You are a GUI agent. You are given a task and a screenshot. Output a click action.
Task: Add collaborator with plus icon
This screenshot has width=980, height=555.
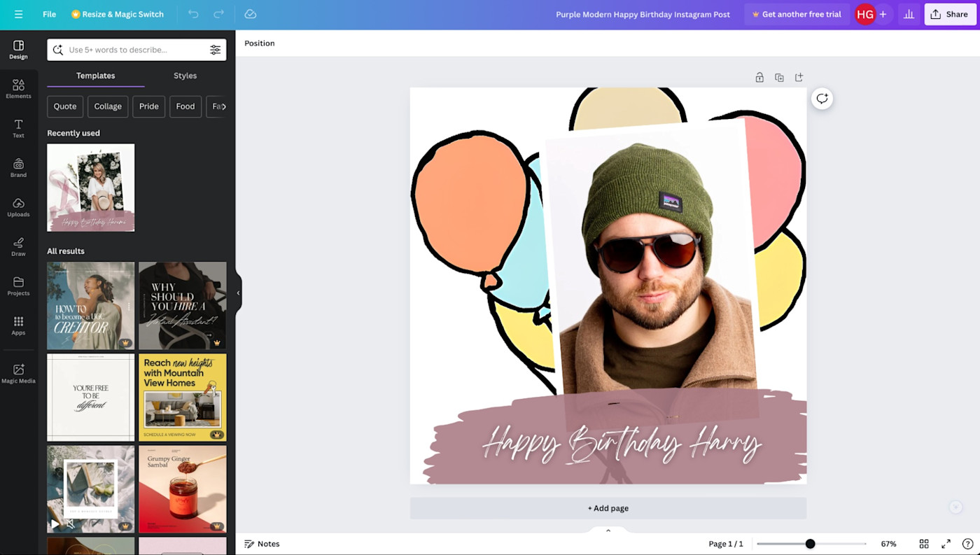[883, 14]
